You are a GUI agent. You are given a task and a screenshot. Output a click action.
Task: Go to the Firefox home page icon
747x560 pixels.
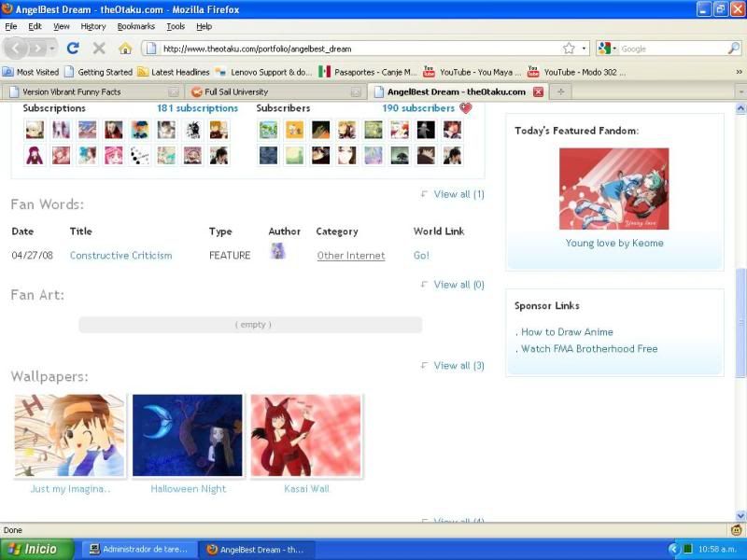[125, 49]
